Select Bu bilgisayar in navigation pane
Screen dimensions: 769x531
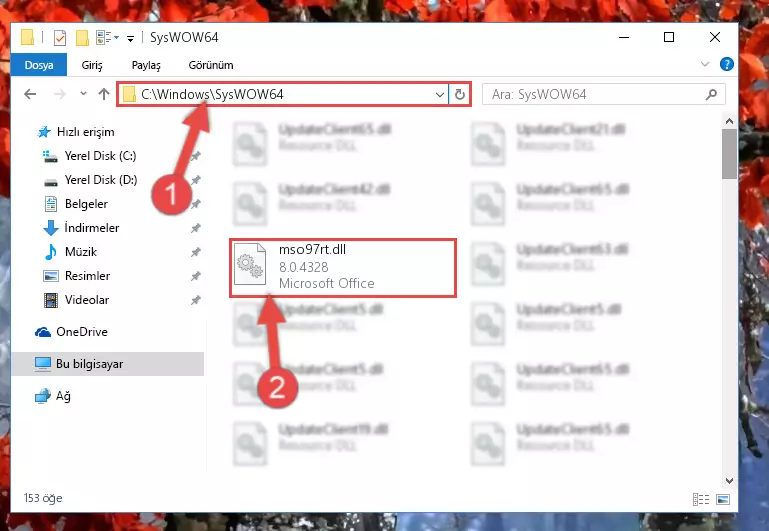pos(107,364)
